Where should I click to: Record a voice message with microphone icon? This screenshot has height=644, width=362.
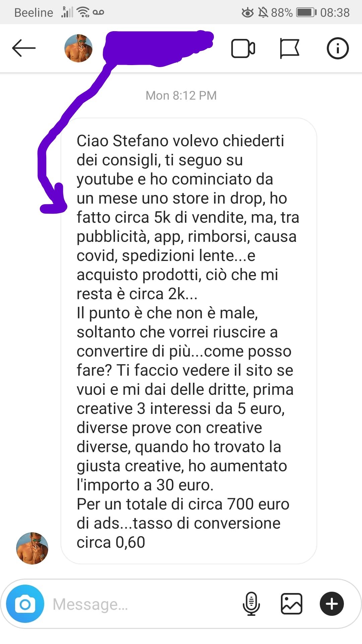[251, 604]
